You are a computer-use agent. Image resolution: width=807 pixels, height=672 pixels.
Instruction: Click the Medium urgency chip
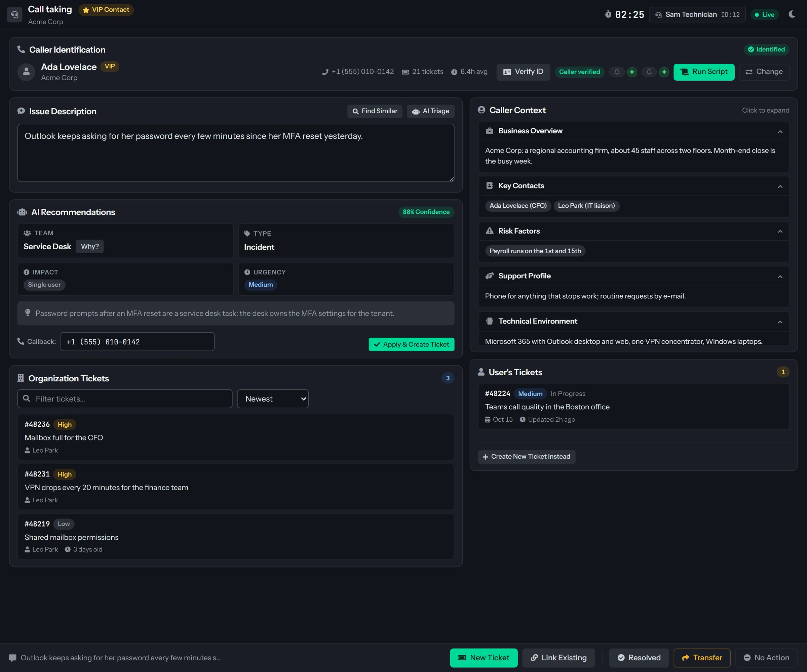tap(261, 285)
